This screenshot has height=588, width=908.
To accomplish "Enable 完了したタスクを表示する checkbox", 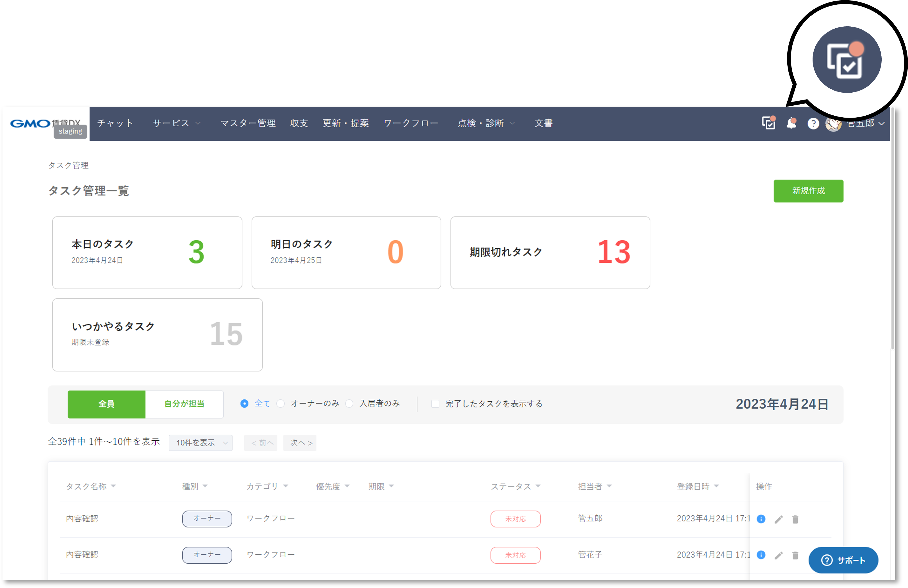I will [435, 404].
